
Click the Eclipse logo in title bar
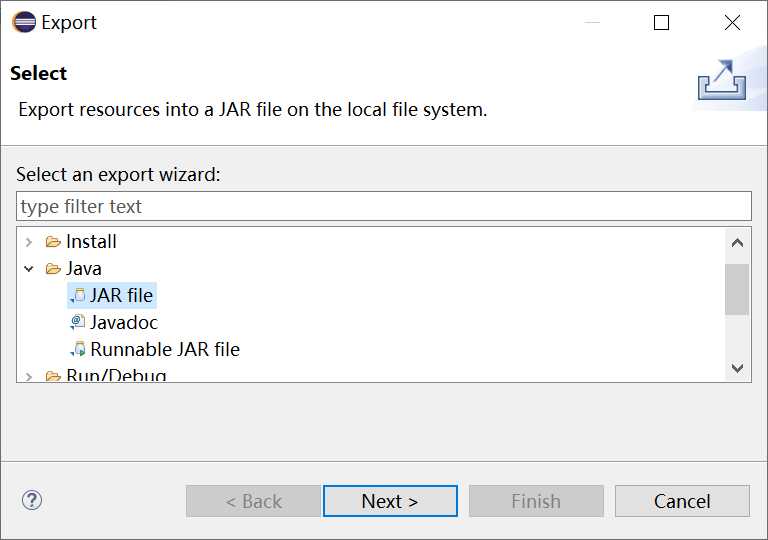[23, 22]
